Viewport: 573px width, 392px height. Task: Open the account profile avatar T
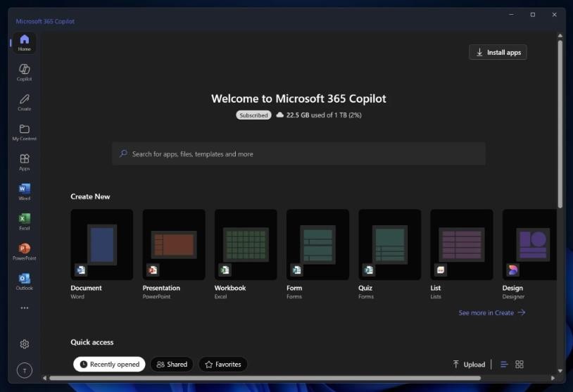25,370
